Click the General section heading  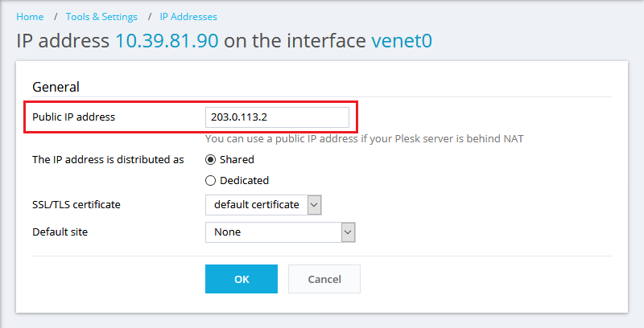(56, 87)
